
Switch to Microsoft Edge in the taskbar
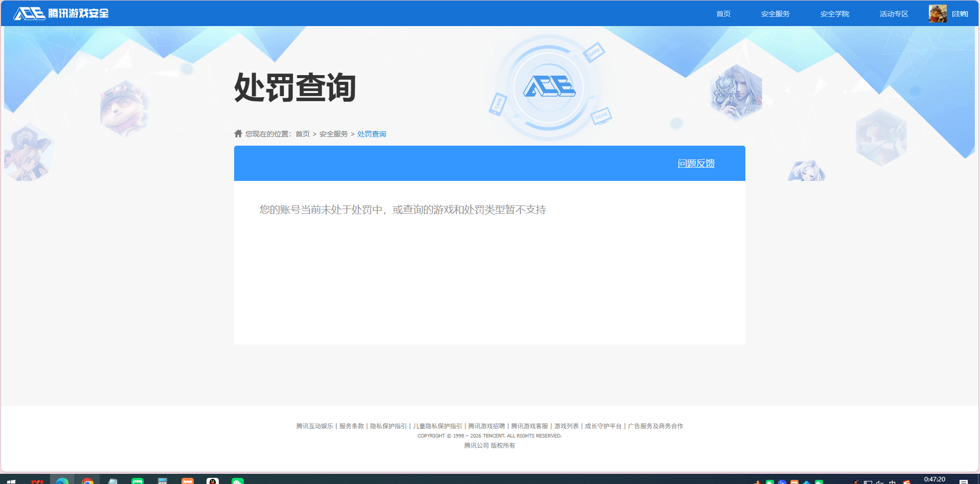coord(62,480)
